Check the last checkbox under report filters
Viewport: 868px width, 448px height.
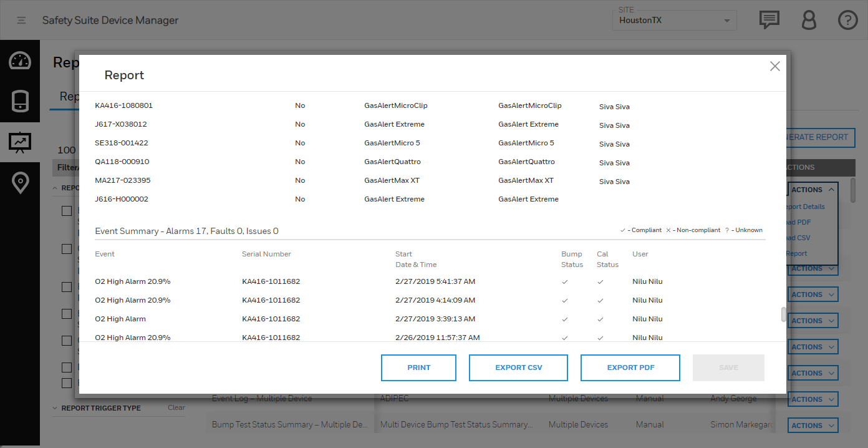click(x=67, y=382)
